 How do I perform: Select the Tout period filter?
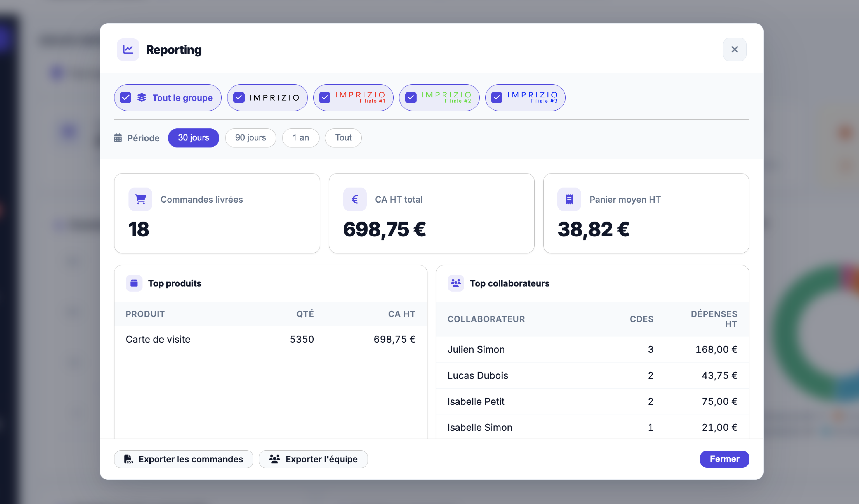point(343,138)
